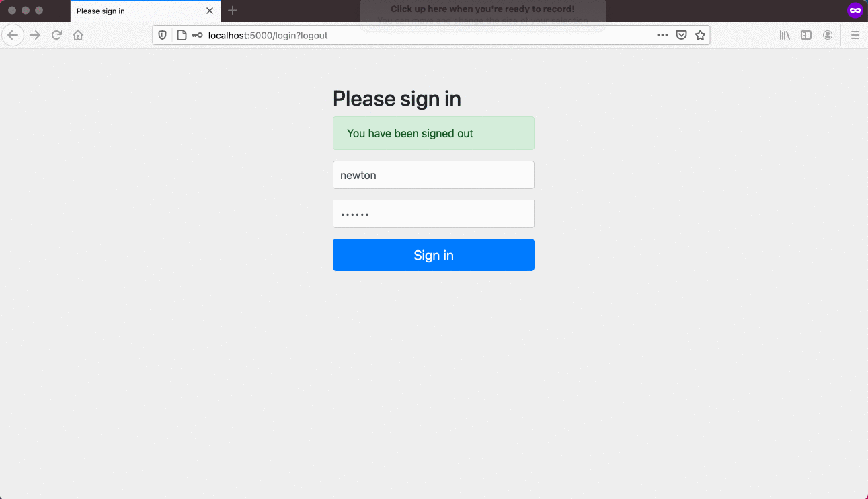
Task: Click the saved logins key icon
Action: pyautogui.click(x=197, y=35)
